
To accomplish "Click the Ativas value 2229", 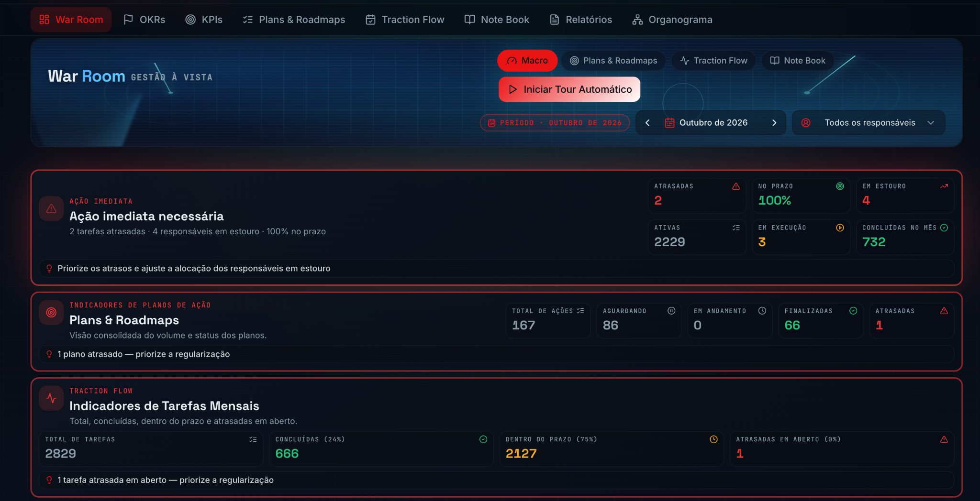I will (x=669, y=242).
